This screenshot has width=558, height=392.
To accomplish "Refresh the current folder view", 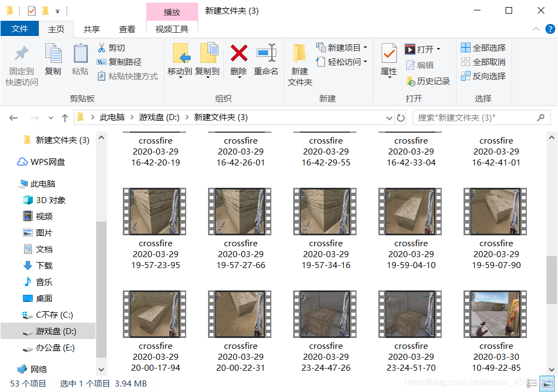I will (401, 118).
